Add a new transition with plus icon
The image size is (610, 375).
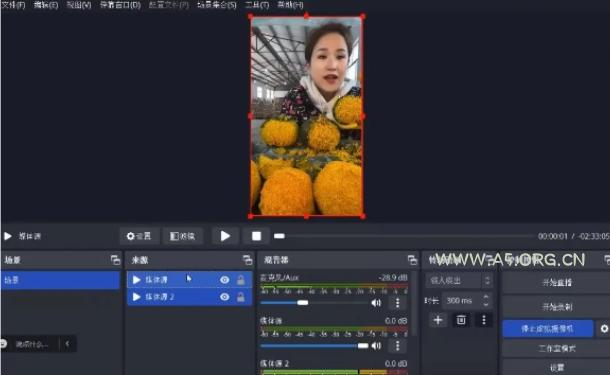[x=438, y=320]
